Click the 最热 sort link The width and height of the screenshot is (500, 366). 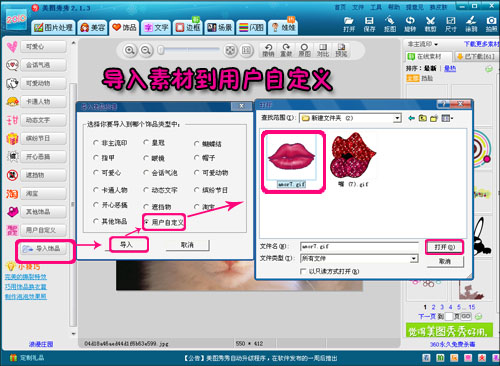pyautogui.click(x=450, y=68)
